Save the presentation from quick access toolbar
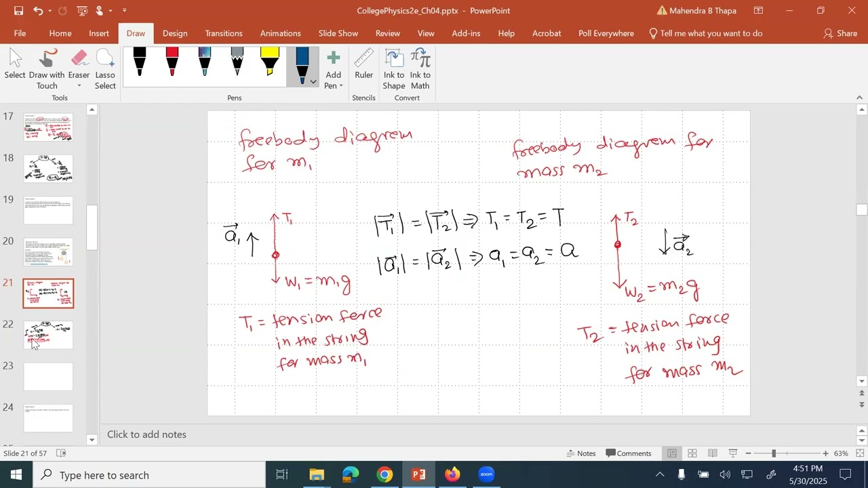 tap(18, 10)
